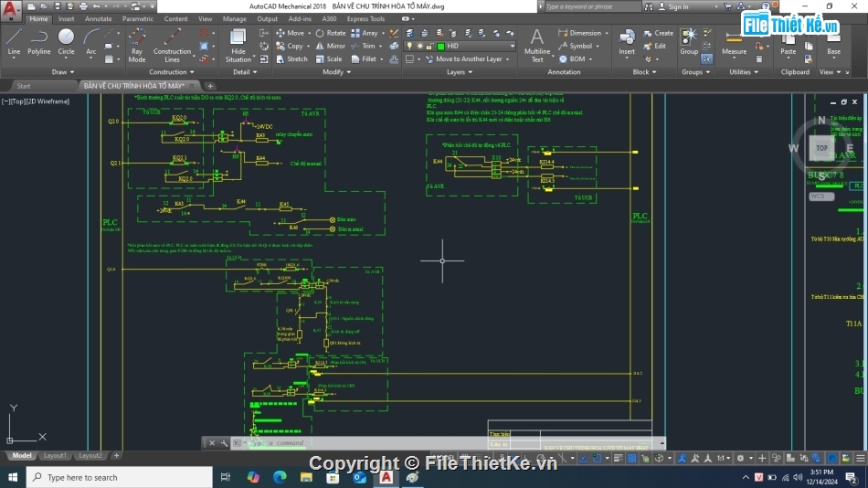The width and height of the screenshot is (868, 488).
Task: Open annotation scale 1:1 dropdown
Action: tap(724, 458)
